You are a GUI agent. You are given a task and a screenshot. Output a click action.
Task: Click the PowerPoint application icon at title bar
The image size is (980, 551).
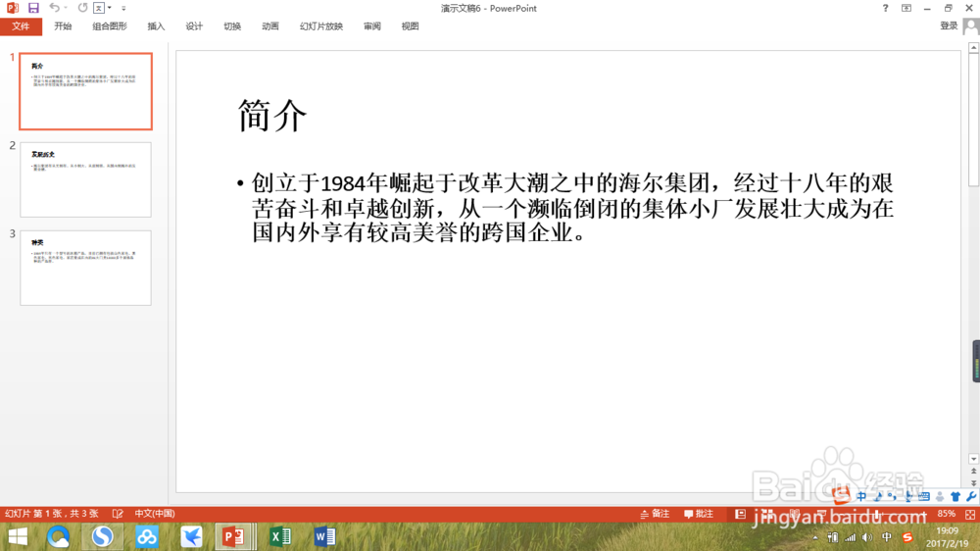[x=13, y=8]
